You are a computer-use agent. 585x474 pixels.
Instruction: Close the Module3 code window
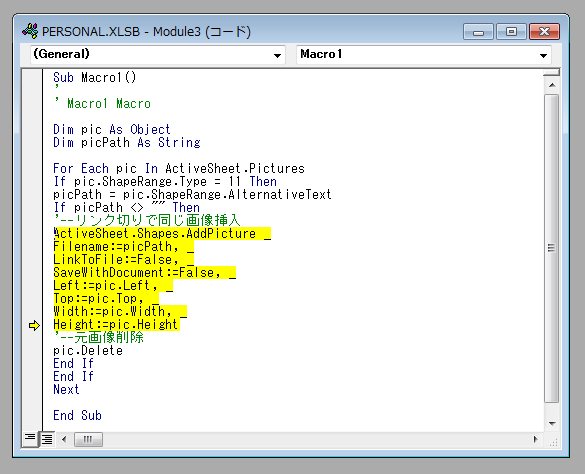tap(544, 32)
